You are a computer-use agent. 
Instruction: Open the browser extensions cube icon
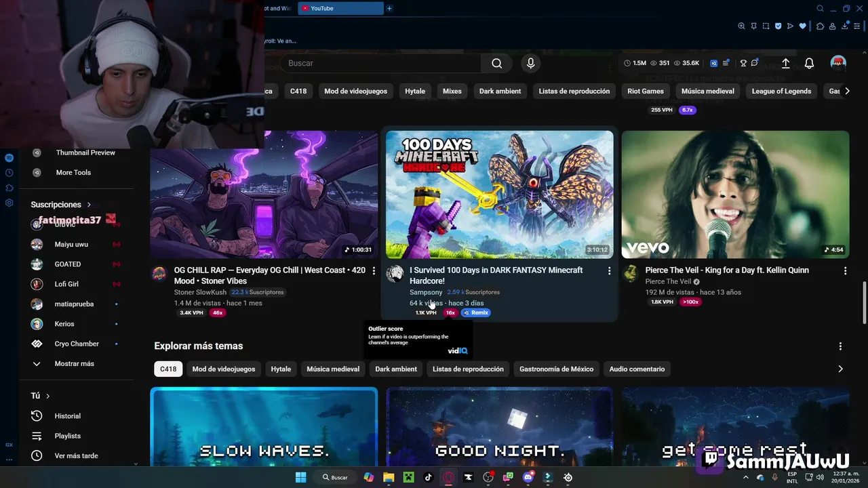820,26
